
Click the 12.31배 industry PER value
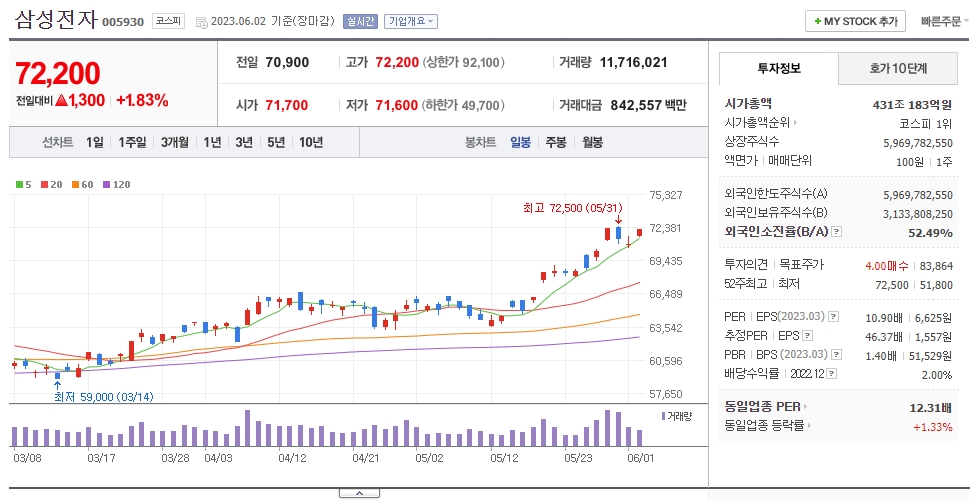930,408
